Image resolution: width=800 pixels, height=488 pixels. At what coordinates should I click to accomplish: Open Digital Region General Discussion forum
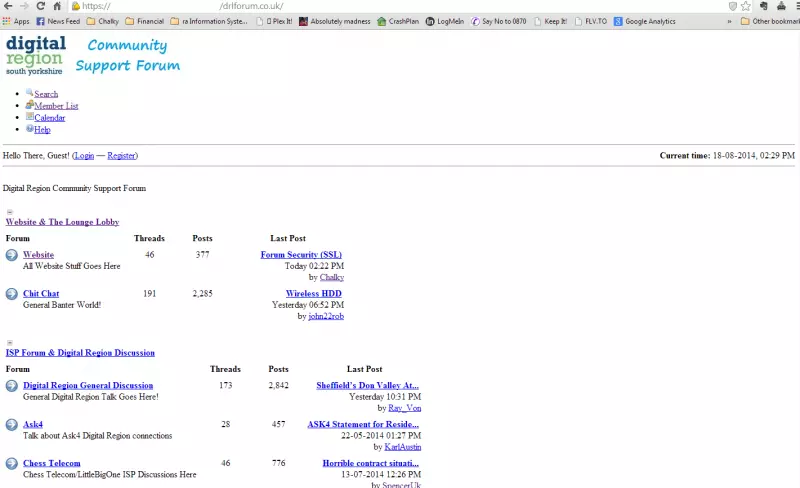[x=88, y=385]
